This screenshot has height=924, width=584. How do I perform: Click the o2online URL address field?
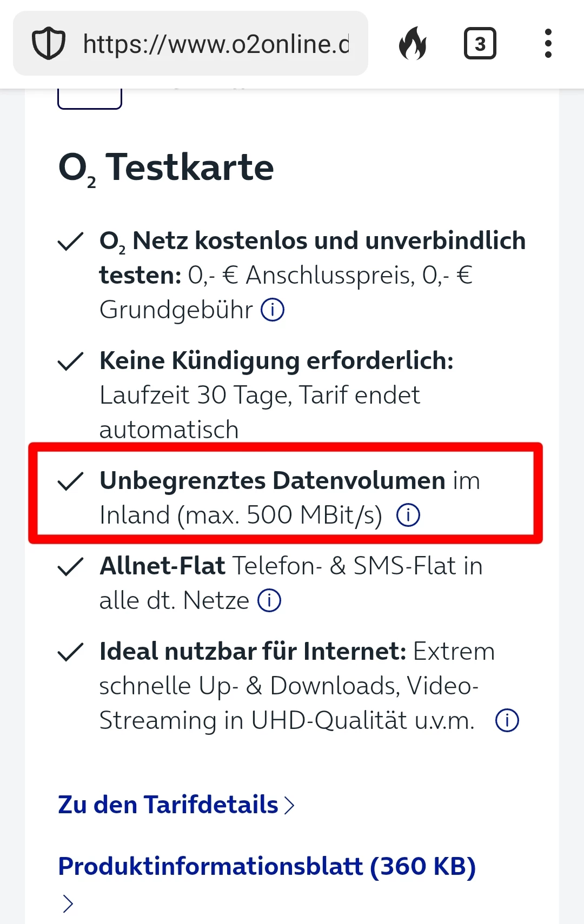[215, 44]
